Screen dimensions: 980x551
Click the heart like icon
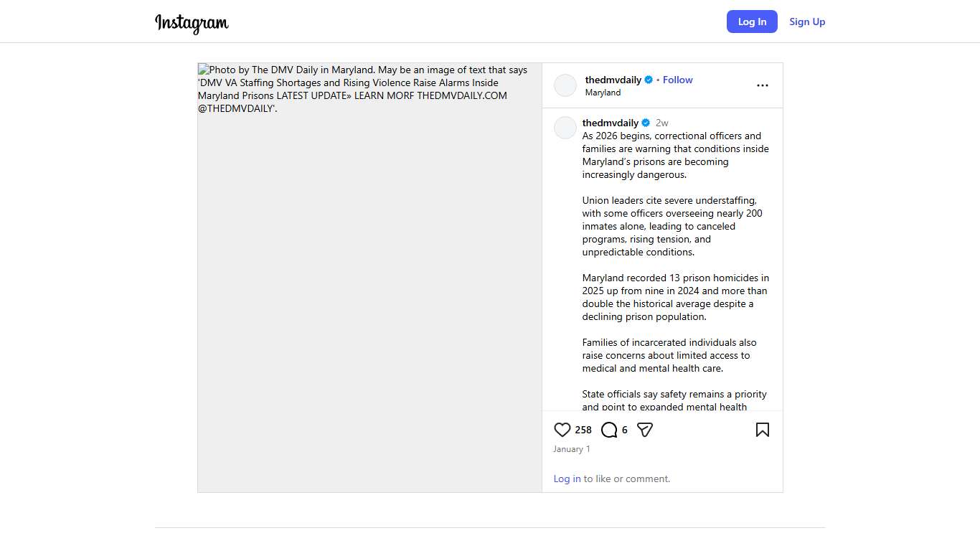point(562,430)
